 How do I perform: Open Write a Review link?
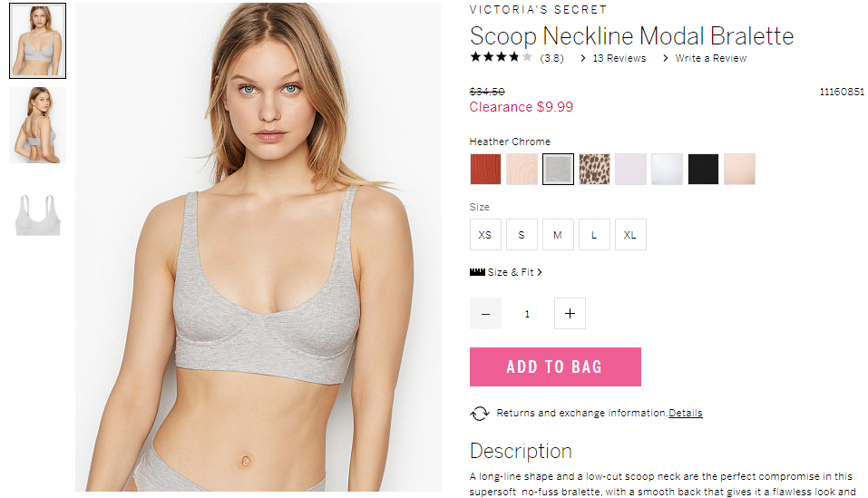tap(711, 58)
